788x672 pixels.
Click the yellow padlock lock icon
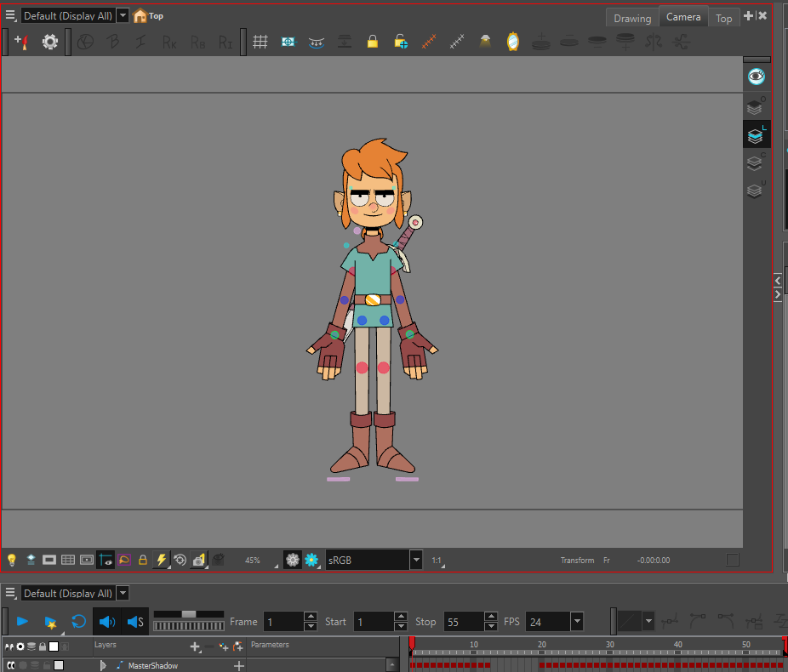click(x=373, y=42)
